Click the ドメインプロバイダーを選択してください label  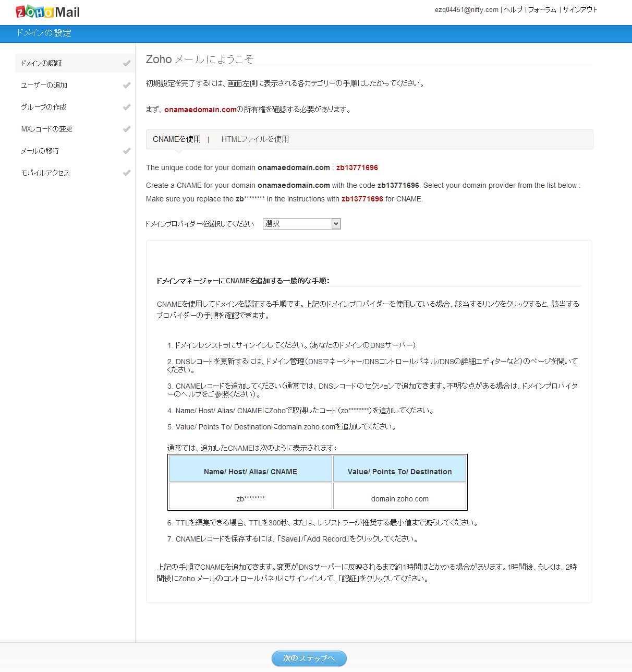[200, 224]
